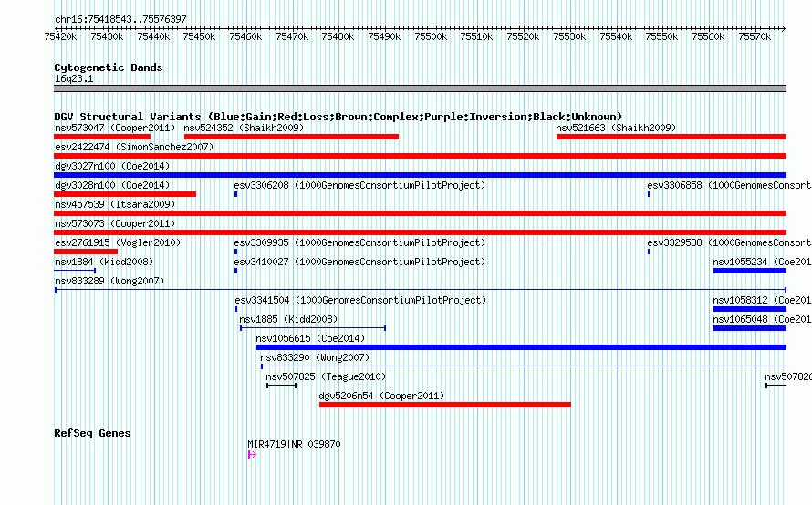Click the dgv5206n54 red loss bar

point(445,405)
